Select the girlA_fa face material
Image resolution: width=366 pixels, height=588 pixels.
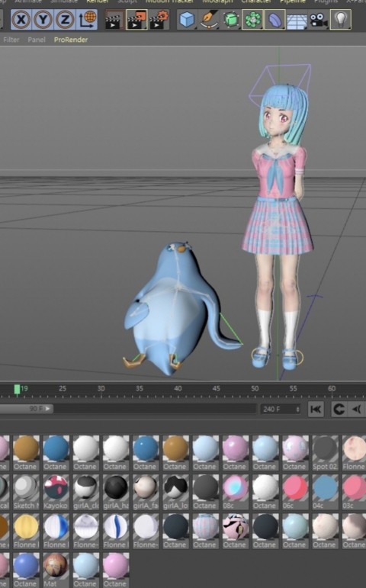(x=146, y=491)
